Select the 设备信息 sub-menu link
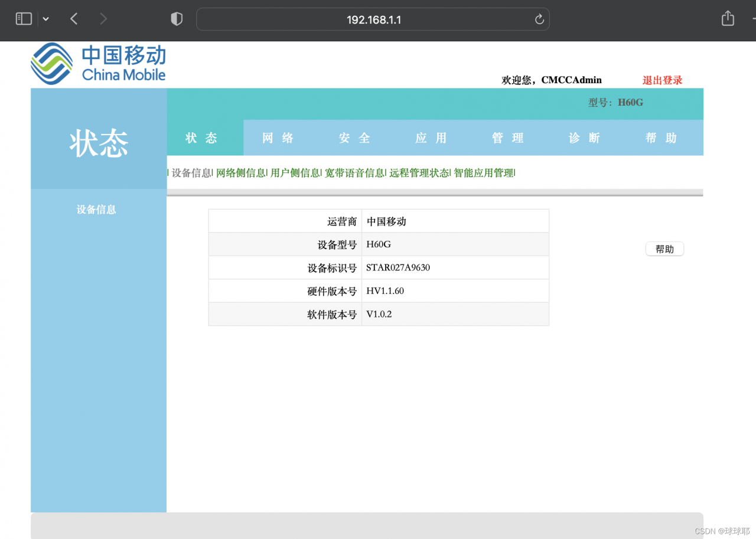 pos(191,173)
